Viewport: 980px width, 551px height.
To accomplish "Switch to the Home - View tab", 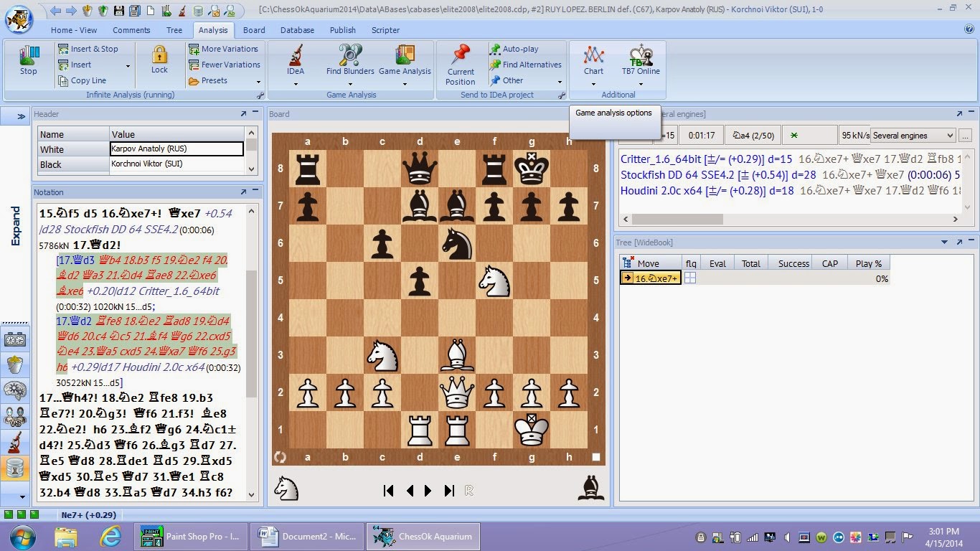I will 74,30.
